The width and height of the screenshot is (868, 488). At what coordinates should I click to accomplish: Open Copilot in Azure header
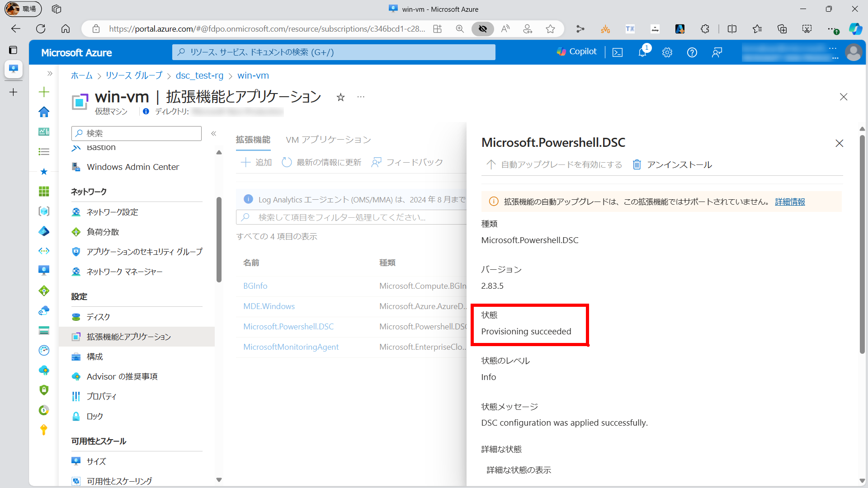click(577, 52)
